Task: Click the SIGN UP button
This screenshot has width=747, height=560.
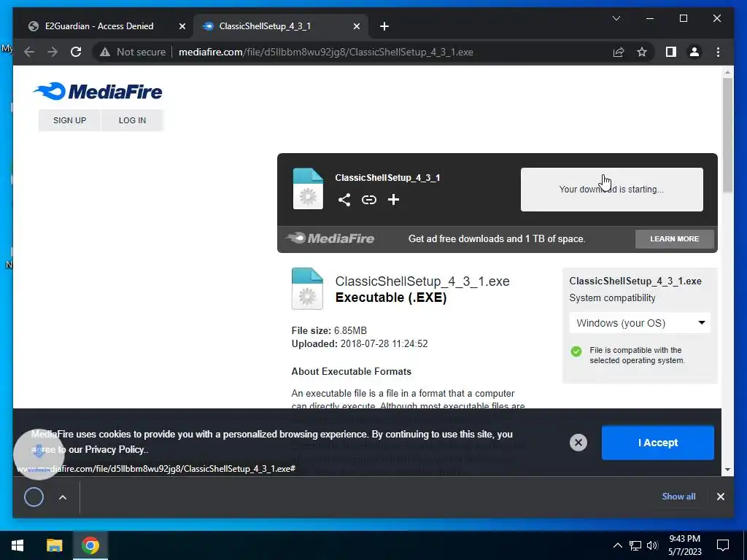Action: pos(69,120)
